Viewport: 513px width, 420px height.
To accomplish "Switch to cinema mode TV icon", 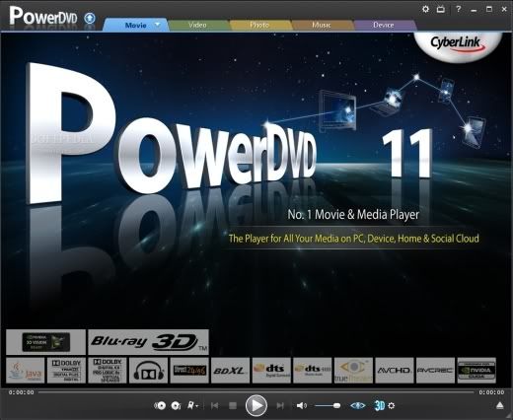I will click(441, 9).
